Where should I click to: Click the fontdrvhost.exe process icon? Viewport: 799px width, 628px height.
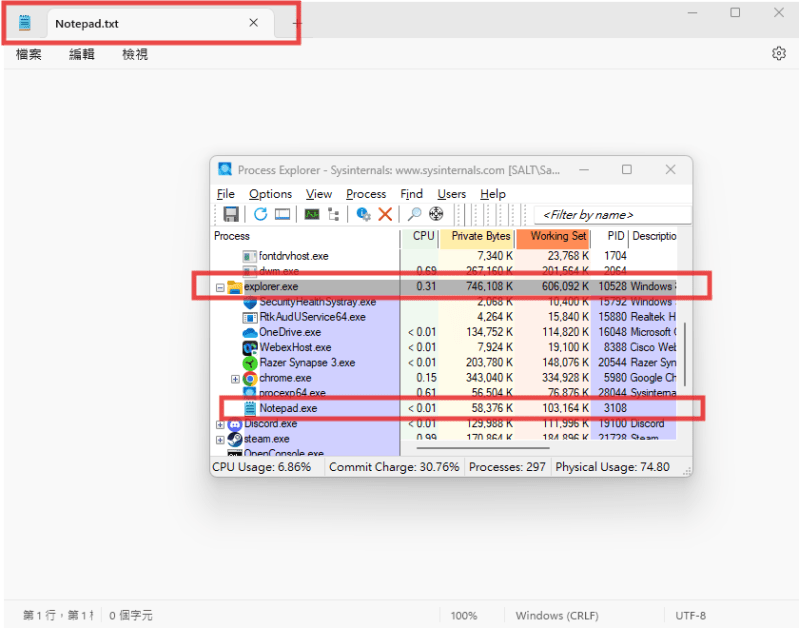pos(250,256)
